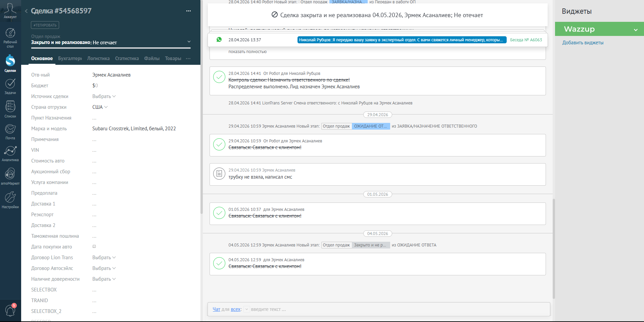This screenshot has width=644, height=322.
Task: Click the pinned Николай Рубцов message
Action: tap(402, 40)
